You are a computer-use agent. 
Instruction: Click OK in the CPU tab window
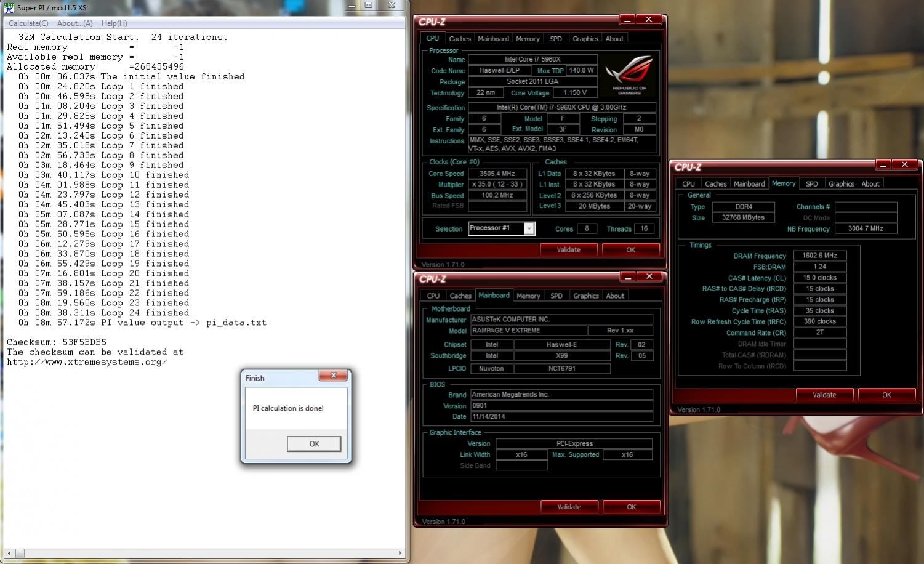[630, 249]
